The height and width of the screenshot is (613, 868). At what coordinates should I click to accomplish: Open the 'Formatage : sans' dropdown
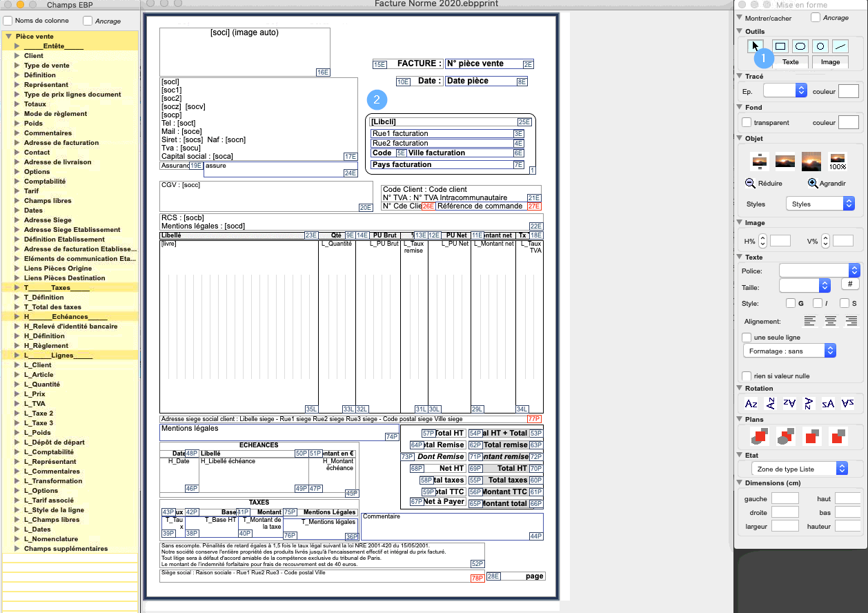click(790, 351)
